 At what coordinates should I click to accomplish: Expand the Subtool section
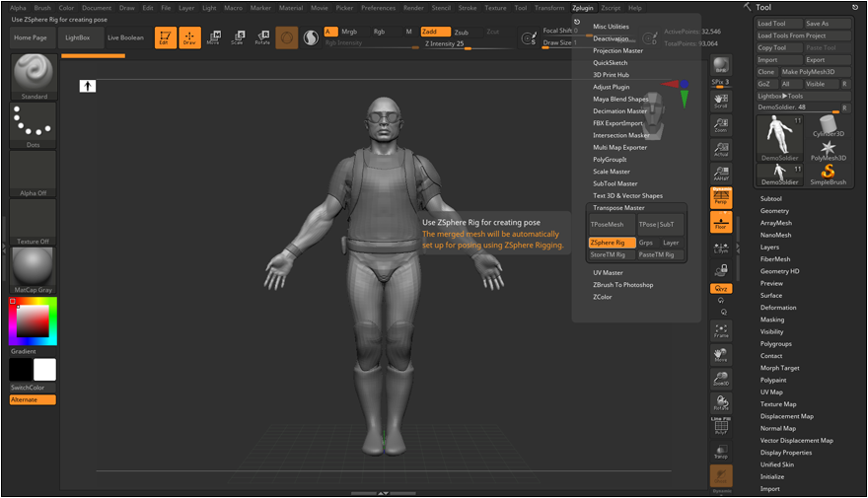tap(770, 198)
